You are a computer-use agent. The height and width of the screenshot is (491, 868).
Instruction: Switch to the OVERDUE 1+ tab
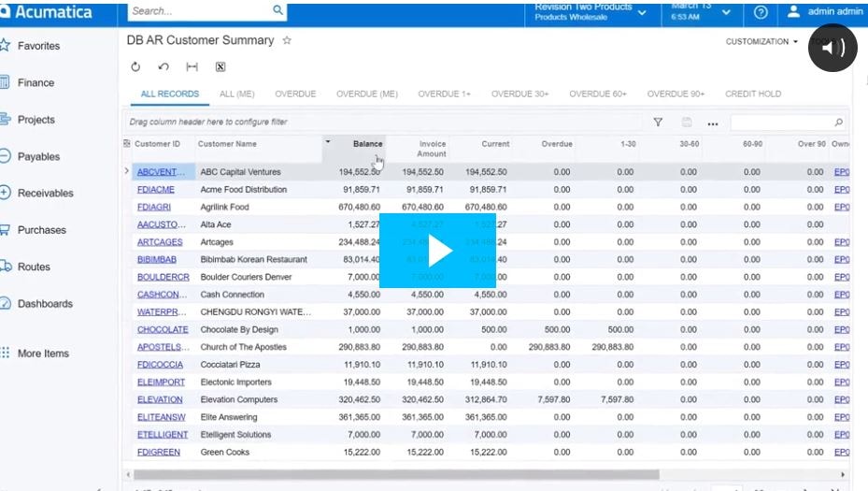pos(444,94)
